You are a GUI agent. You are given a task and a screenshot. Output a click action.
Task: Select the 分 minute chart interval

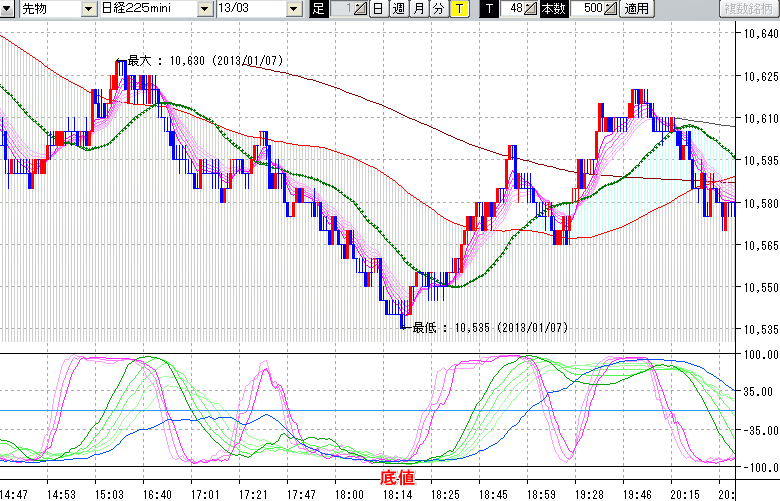438,9
